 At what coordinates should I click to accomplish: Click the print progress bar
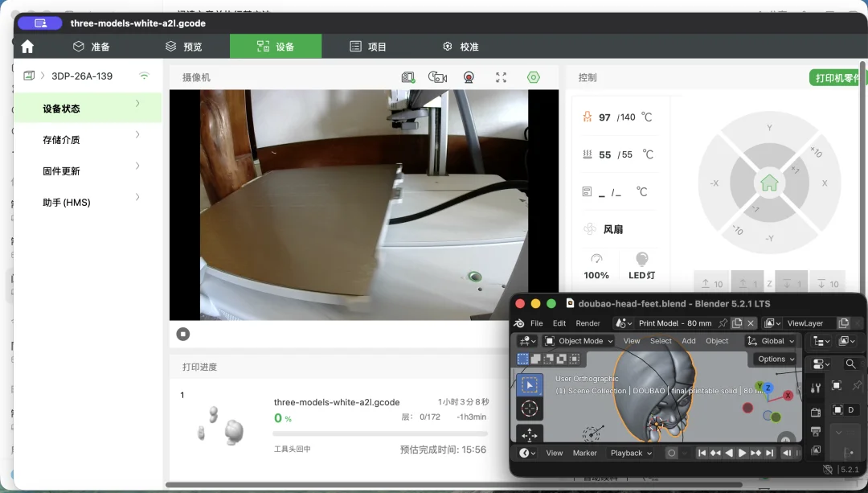pos(380,433)
